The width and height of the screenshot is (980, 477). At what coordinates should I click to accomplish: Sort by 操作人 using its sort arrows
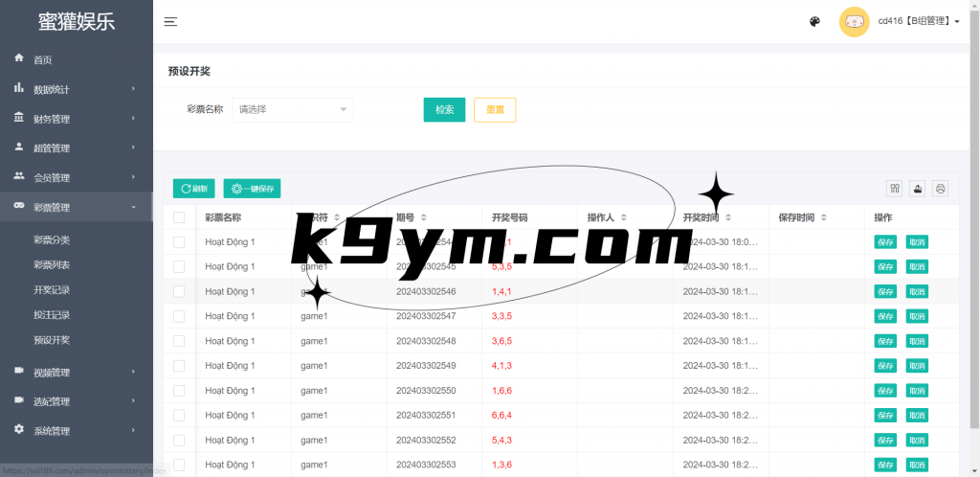[x=623, y=217]
